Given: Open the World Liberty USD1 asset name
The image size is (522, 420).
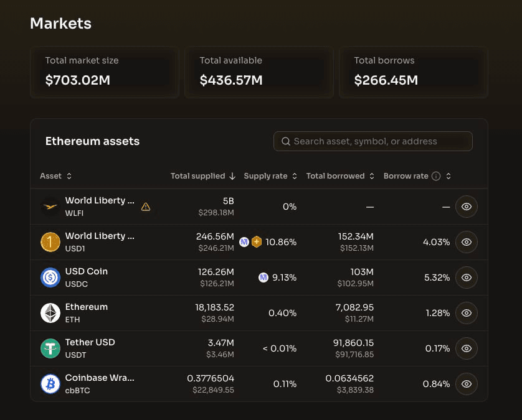Looking at the screenshot, I should [x=100, y=236].
